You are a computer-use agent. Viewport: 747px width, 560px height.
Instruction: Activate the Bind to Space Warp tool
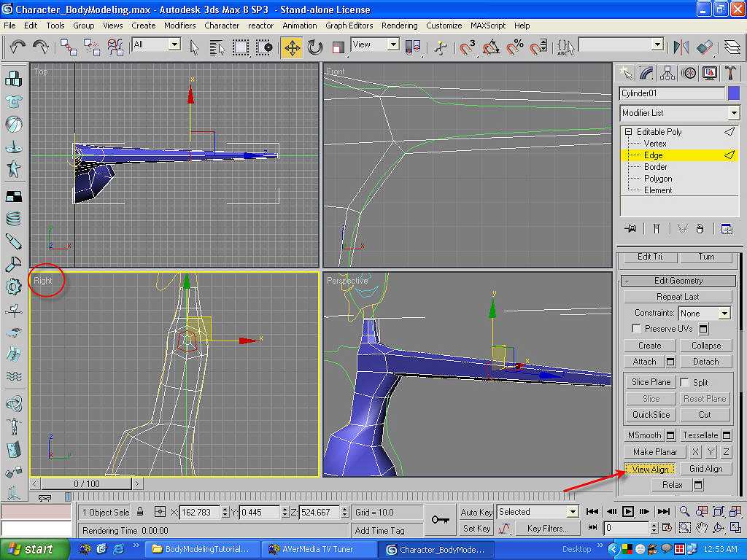115,47
